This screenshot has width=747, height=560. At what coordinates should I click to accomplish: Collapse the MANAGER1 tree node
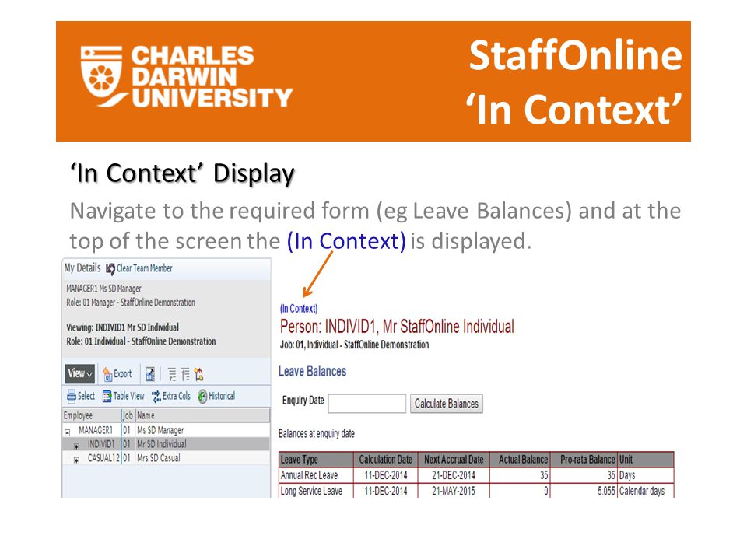tap(67, 432)
